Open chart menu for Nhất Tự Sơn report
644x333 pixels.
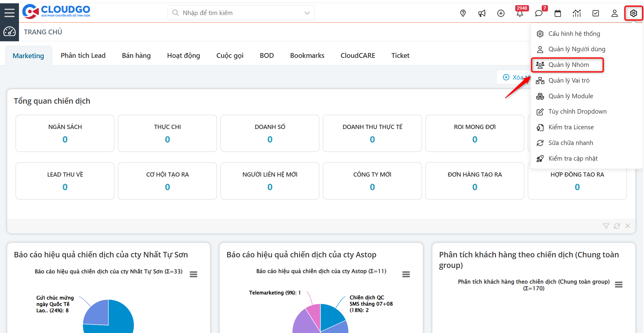coord(194,274)
